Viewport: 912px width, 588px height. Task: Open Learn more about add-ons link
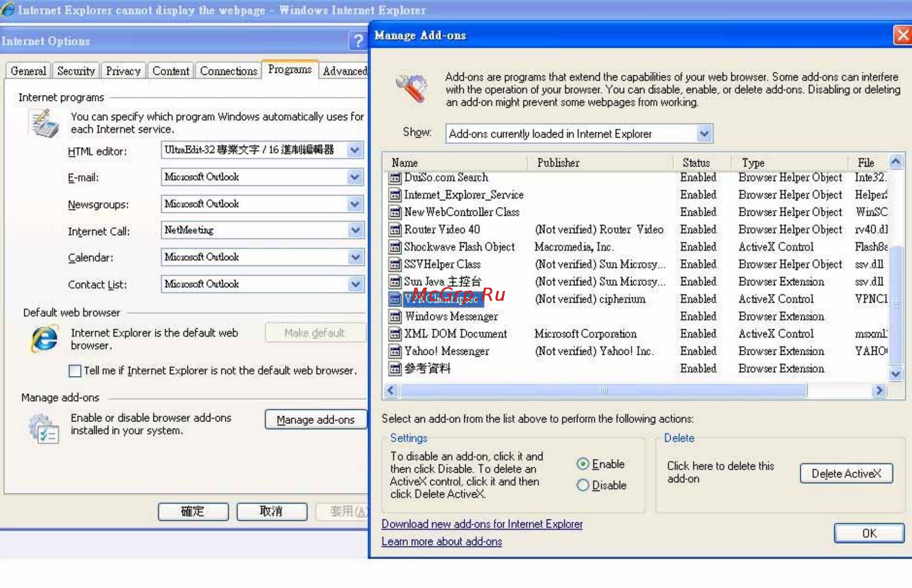(x=442, y=542)
